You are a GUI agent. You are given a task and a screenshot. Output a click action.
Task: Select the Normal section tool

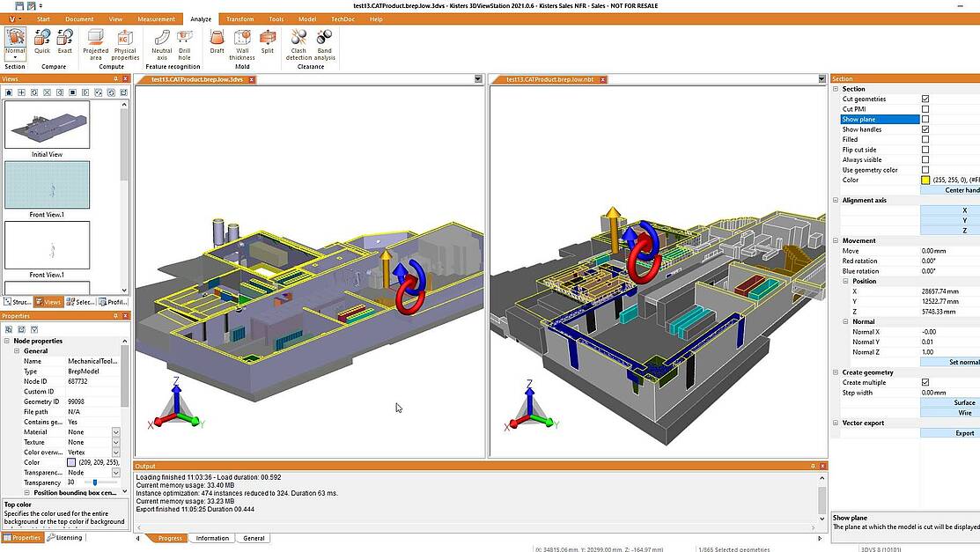coord(15,42)
